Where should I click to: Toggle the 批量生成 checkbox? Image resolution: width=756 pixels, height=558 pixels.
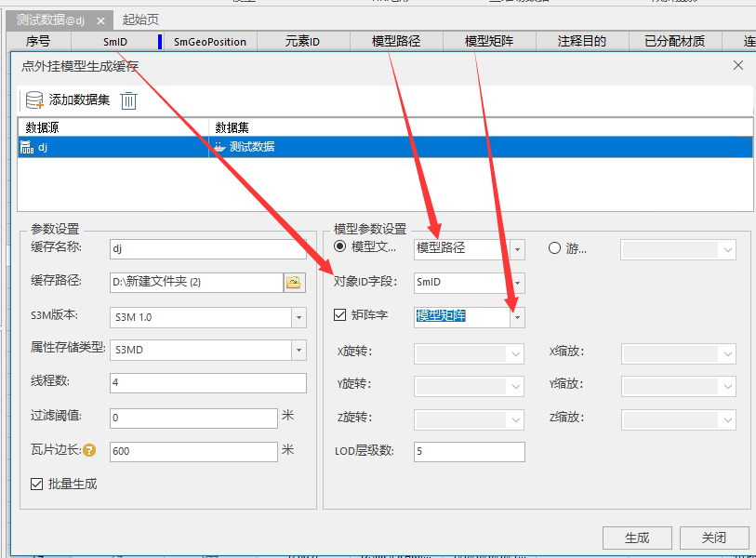pyautogui.click(x=37, y=484)
